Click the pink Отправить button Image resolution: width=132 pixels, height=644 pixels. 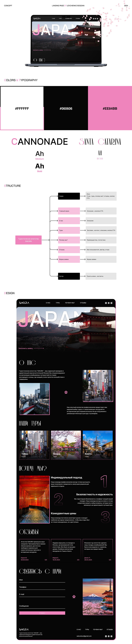[42, 613]
